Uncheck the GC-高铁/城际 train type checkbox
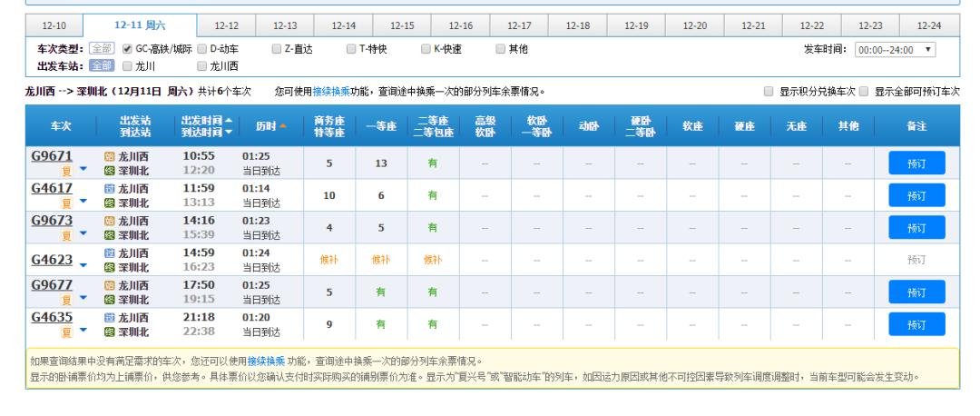980x416 pixels. pos(128,49)
